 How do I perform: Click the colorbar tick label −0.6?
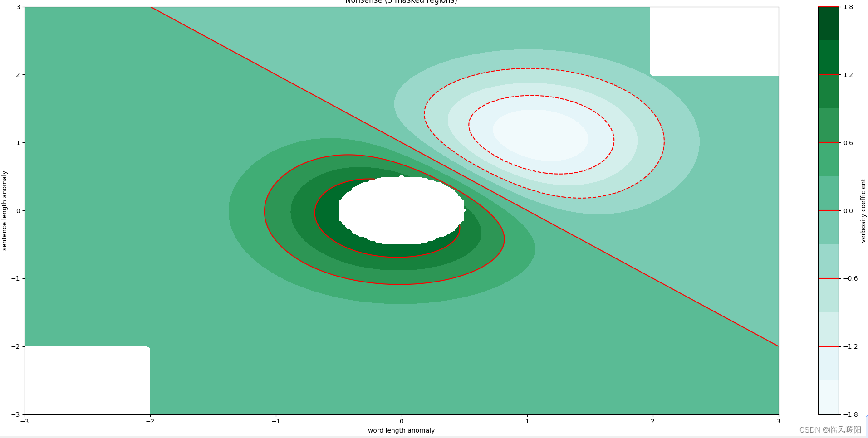(850, 278)
